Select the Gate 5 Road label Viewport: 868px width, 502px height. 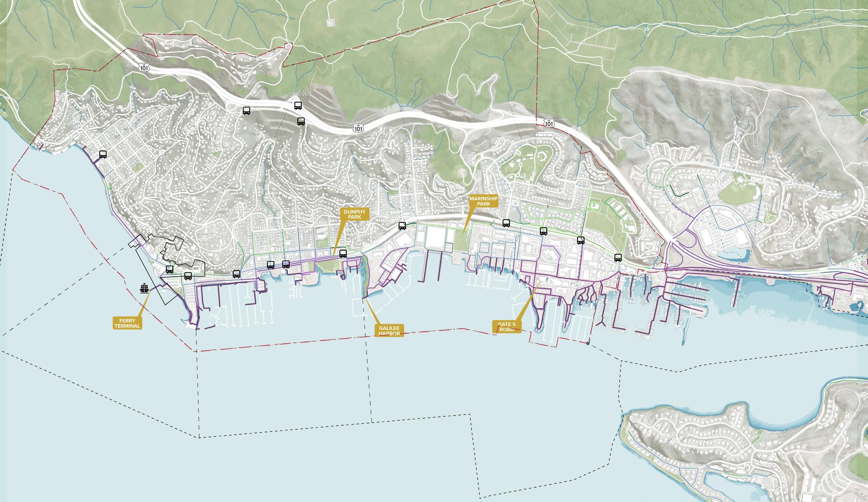click(507, 327)
